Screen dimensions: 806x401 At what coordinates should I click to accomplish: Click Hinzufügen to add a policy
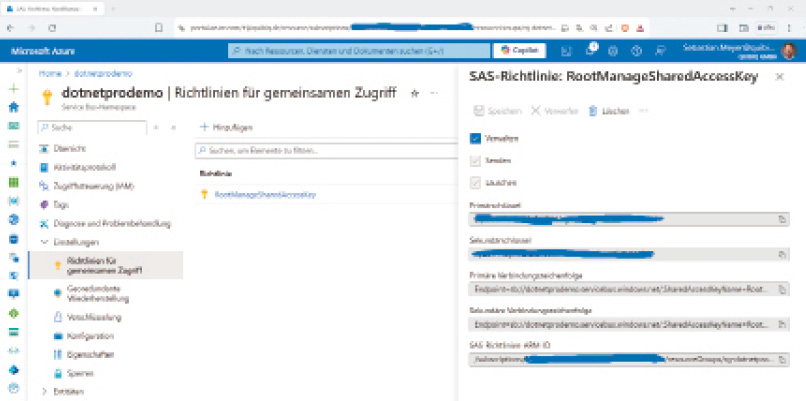pos(226,127)
